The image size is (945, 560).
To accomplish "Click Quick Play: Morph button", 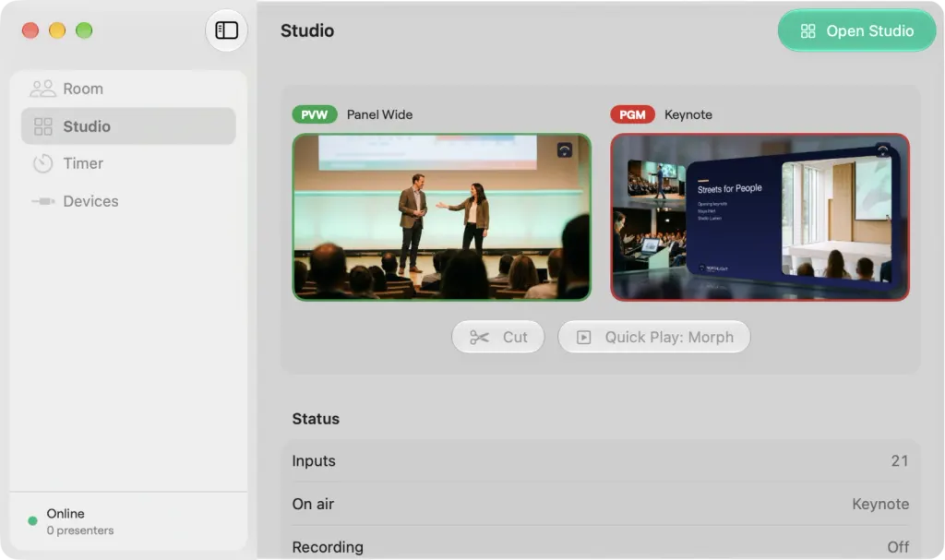I will click(x=654, y=337).
